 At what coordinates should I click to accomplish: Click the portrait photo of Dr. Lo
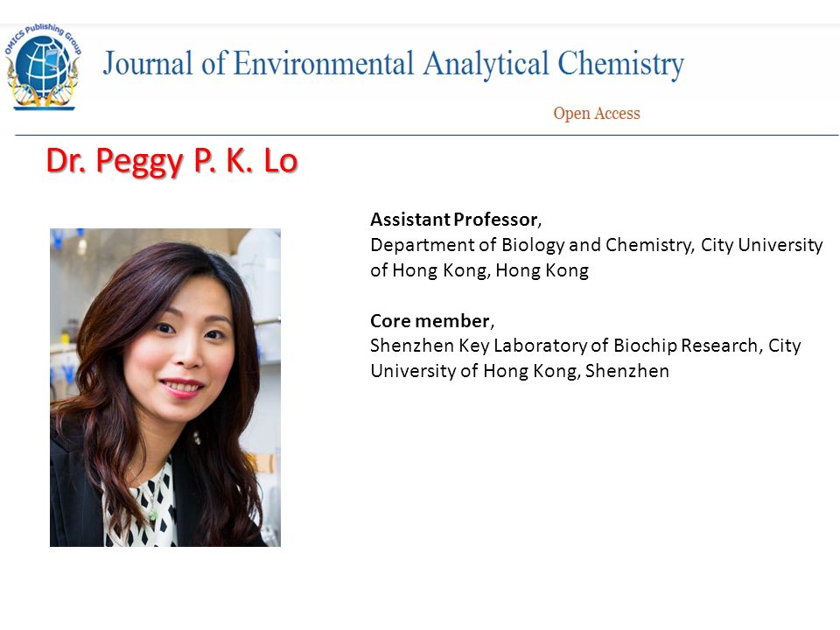click(x=165, y=388)
